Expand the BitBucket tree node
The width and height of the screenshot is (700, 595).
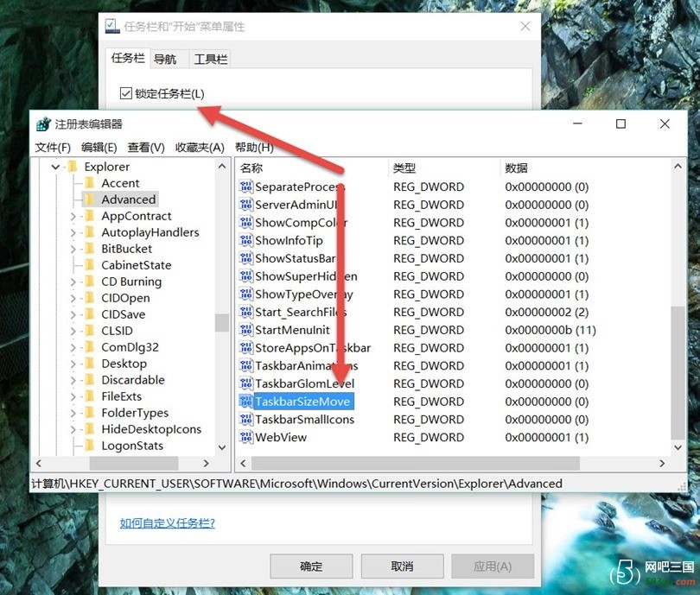73,249
